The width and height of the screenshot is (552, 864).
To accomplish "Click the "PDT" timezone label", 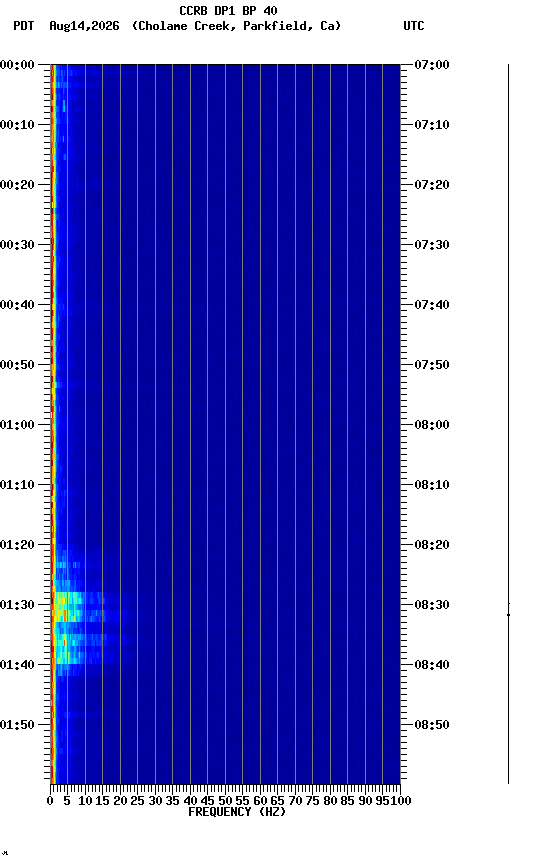I will pos(24,26).
